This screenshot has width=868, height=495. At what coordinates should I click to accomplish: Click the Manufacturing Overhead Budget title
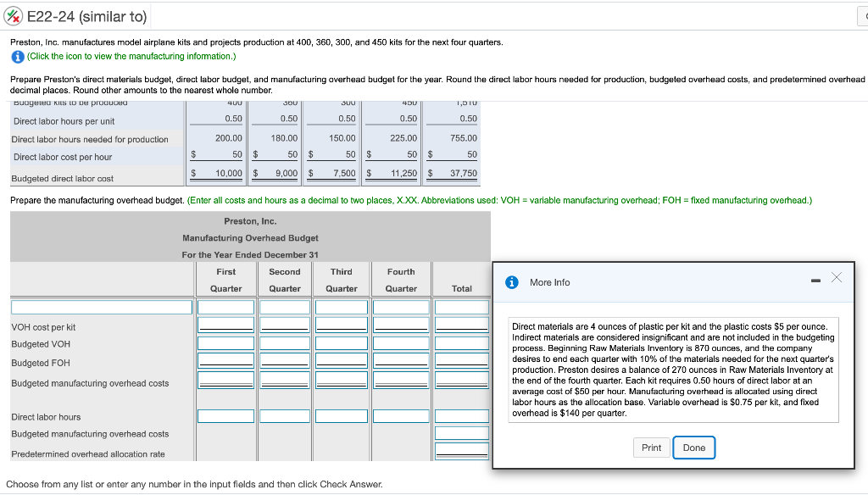(x=250, y=238)
